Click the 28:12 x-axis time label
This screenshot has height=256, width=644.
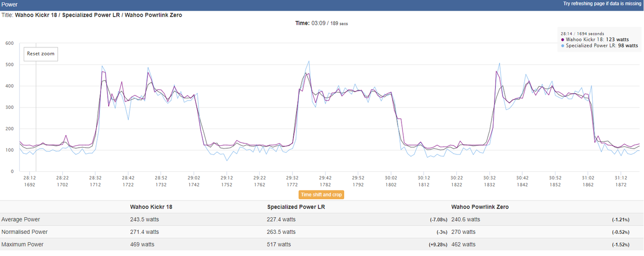29,178
